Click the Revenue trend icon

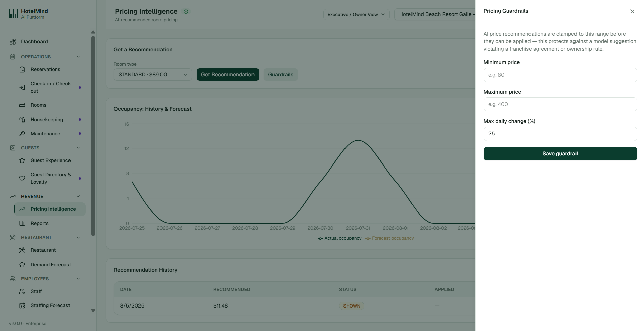(x=13, y=196)
